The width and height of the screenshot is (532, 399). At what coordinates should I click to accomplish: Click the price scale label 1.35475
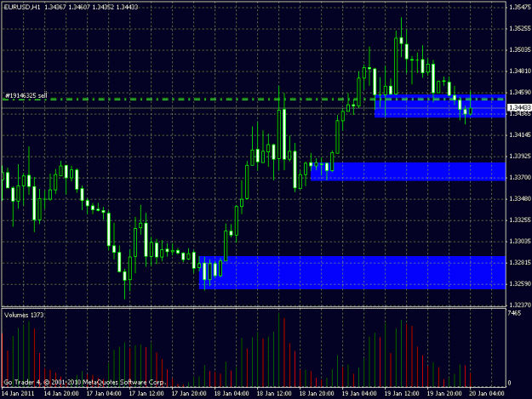pyautogui.click(x=520, y=8)
